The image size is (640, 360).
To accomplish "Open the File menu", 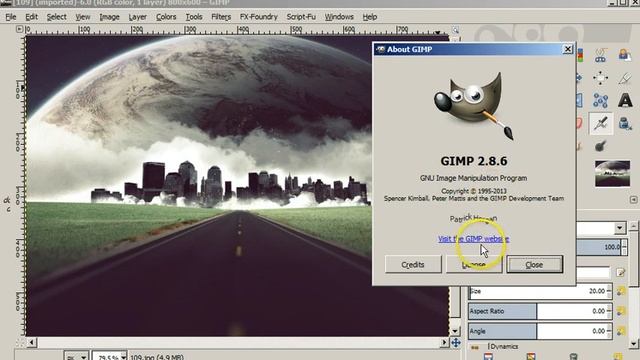I will point(11,17).
